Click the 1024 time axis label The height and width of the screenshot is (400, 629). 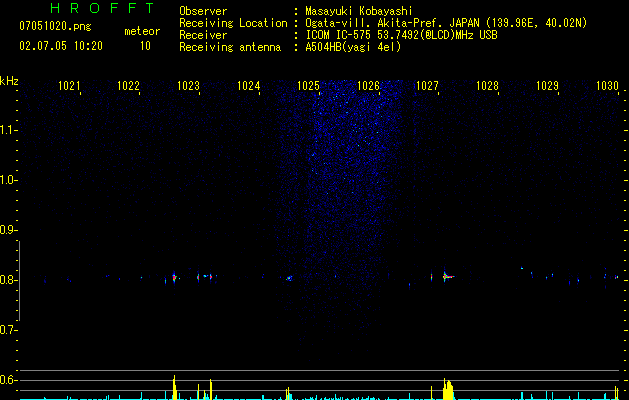pyautogui.click(x=248, y=86)
